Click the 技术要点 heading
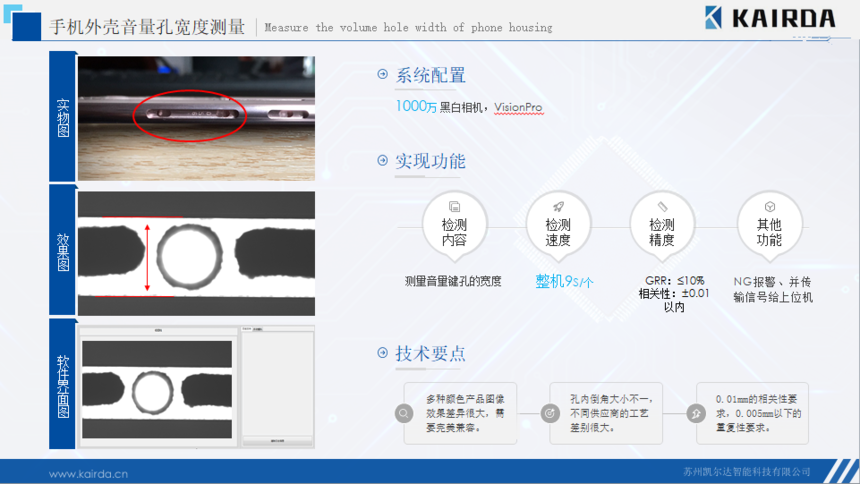 (x=431, y=353)
